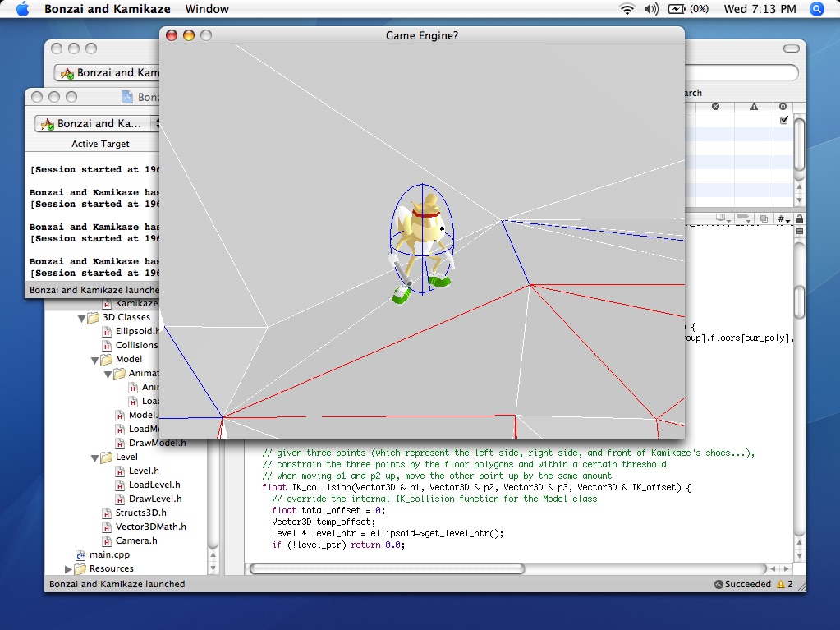The width and height of the screenshot is (840, 630).
Task: Click the volume speaker icon
Action: point(651,9)
